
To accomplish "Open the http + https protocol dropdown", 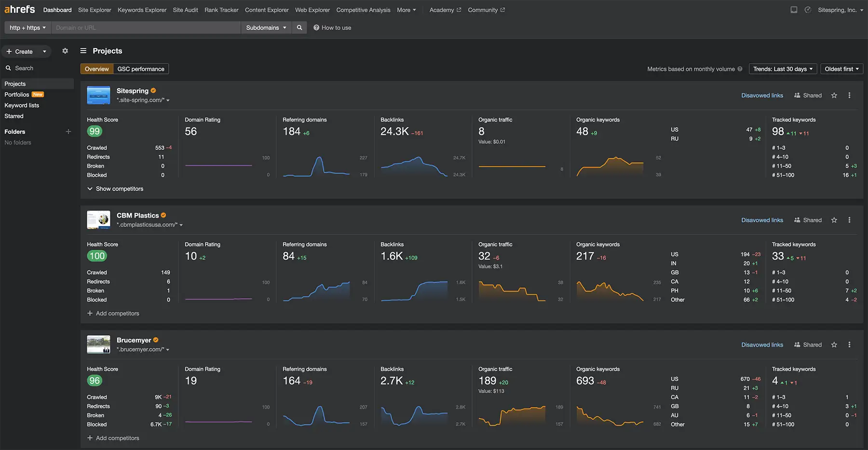I will tap(27, 27).
